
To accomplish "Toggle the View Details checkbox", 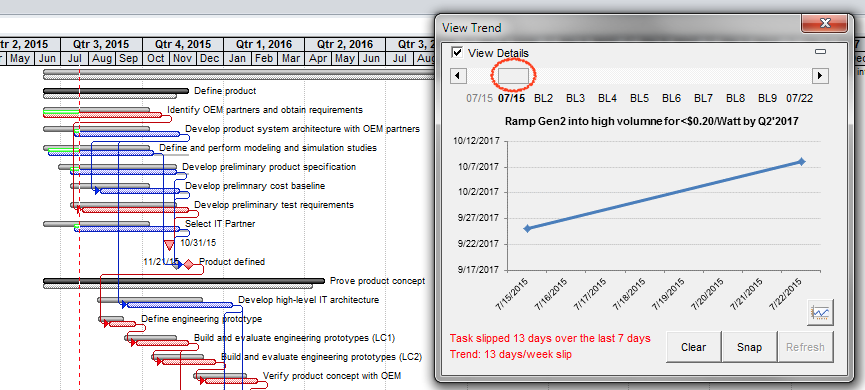I will [x=457, y=52].
